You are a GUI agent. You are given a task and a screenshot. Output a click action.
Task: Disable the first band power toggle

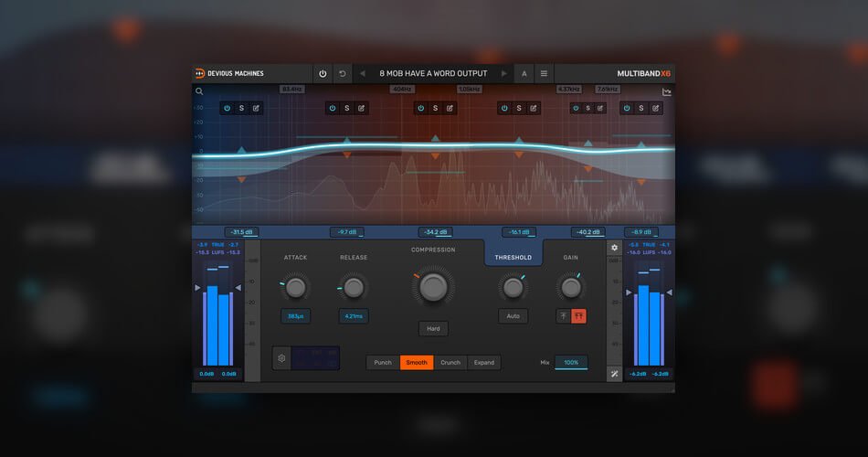[x=227, y=109]
